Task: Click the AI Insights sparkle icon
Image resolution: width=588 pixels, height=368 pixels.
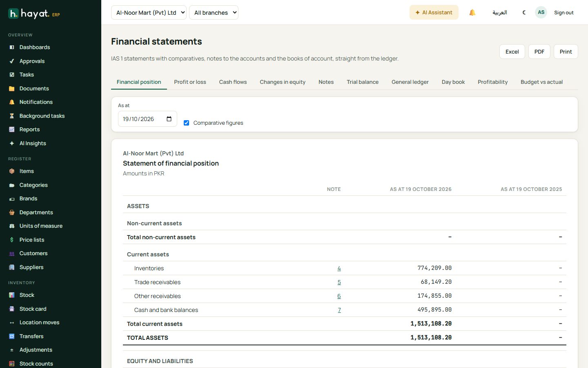Action: click(12, 144)
